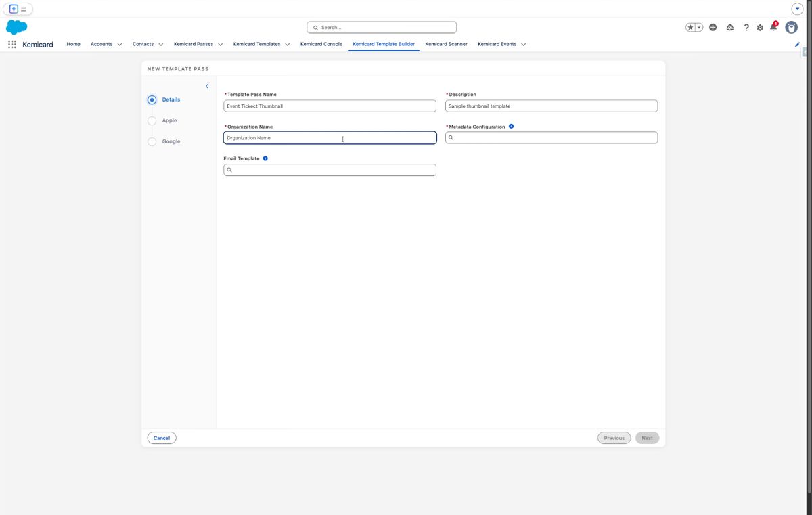The image size is (812, 515).
Task: Click the Kemicard app name
Action: point(38,44)
